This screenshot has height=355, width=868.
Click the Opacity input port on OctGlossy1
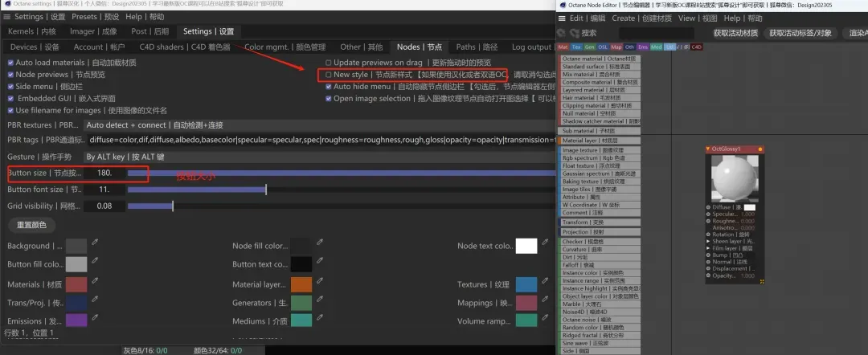click(x=709, y=275)
